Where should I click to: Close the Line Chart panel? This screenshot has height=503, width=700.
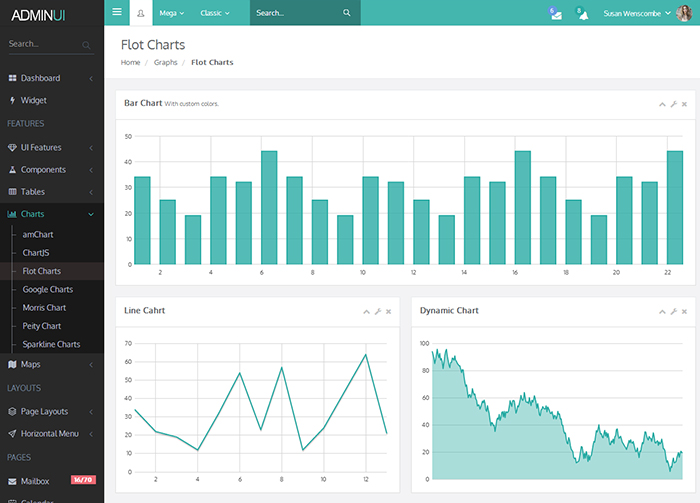coord(388,312)
